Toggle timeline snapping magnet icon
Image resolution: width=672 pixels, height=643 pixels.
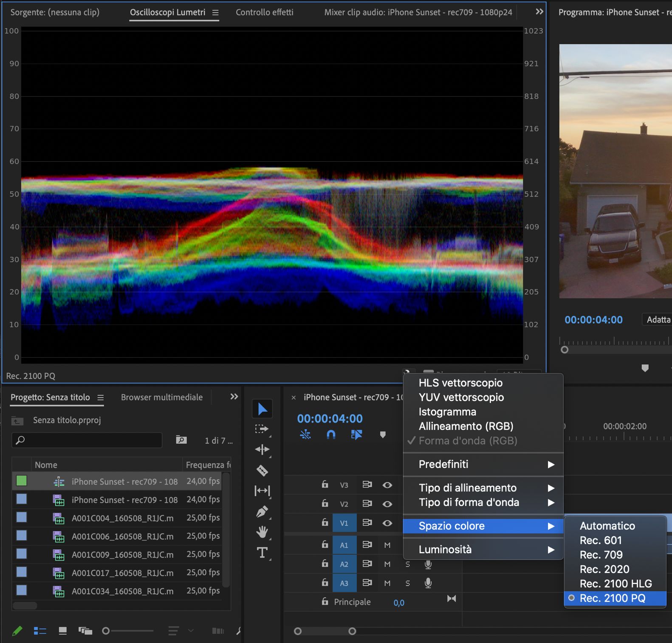point(331,434)
